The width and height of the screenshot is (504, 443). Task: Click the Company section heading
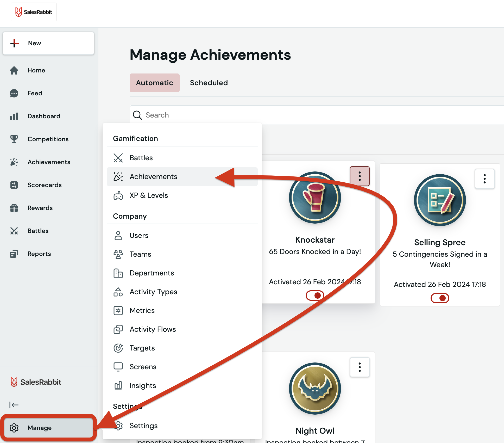tap(130, 216)
